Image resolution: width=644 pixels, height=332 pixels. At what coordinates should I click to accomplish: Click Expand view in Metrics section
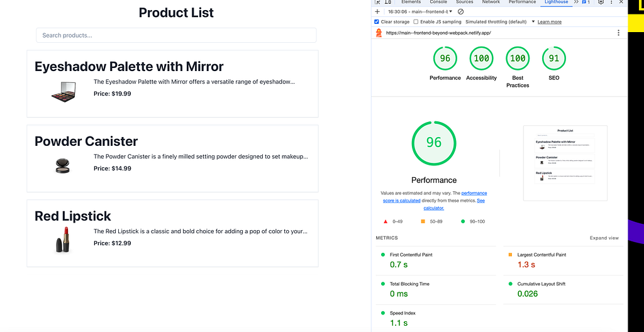[x=604, y=238]
